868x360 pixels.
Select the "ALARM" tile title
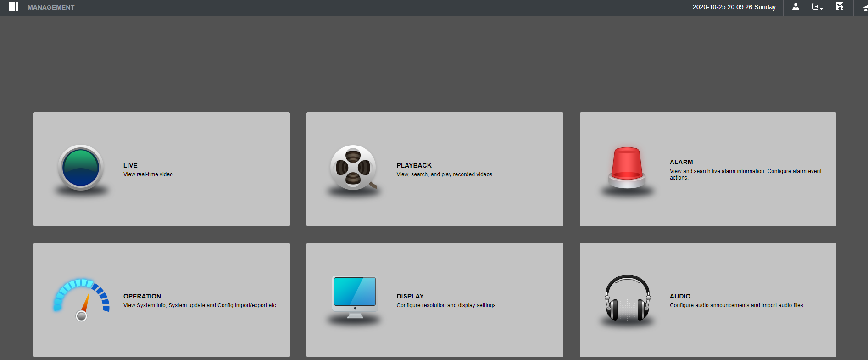681,162
